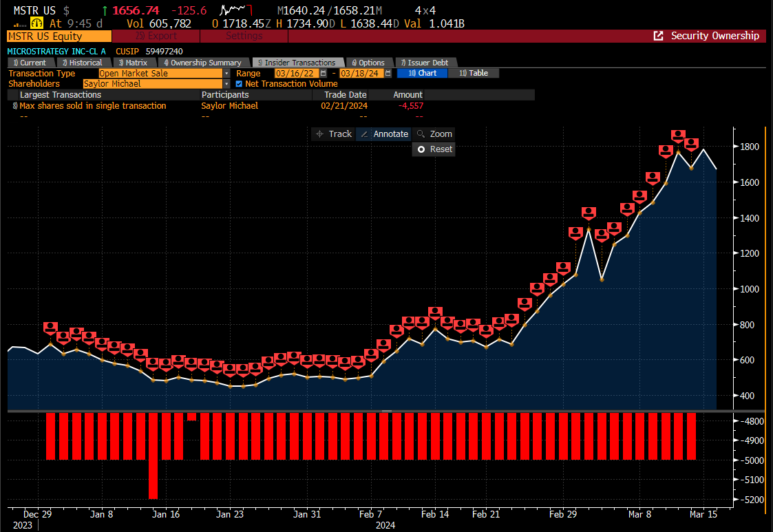This screenshot has height=532, width=773.
Task: Click the yellow gauge icon beside At 9:45
Action: pos(36,23)
